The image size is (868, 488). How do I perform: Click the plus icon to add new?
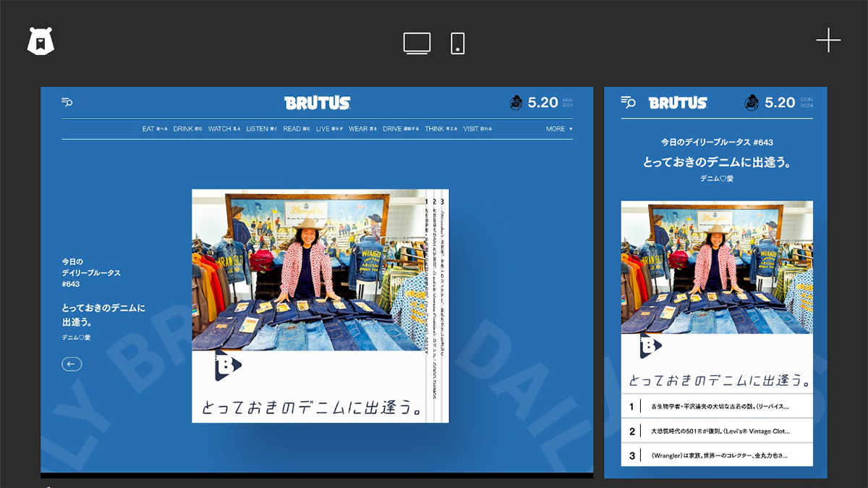tap(828, 41)
